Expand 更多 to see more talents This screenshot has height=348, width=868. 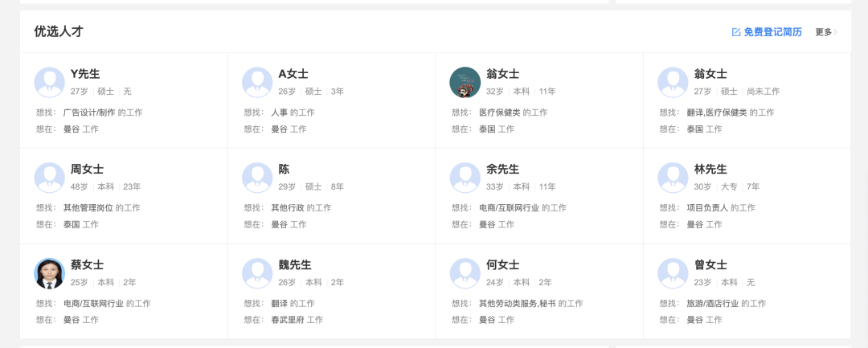[826, 32]
